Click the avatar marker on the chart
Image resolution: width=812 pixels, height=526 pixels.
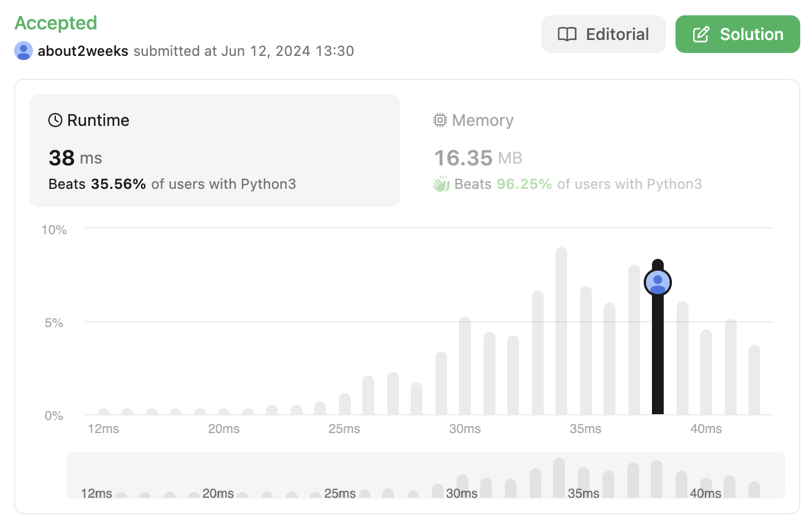click(x=658, y=282)
